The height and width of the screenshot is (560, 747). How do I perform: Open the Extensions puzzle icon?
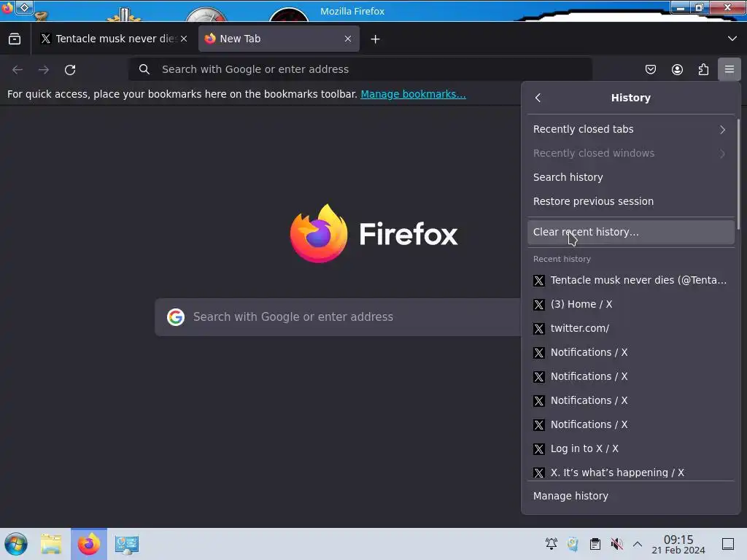point(703,69)
